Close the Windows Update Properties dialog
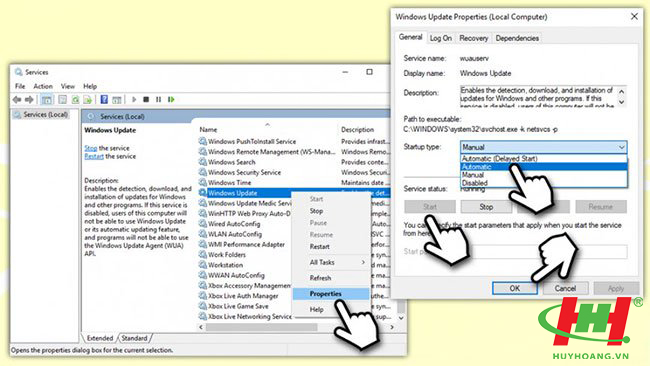 coord(634,17)
